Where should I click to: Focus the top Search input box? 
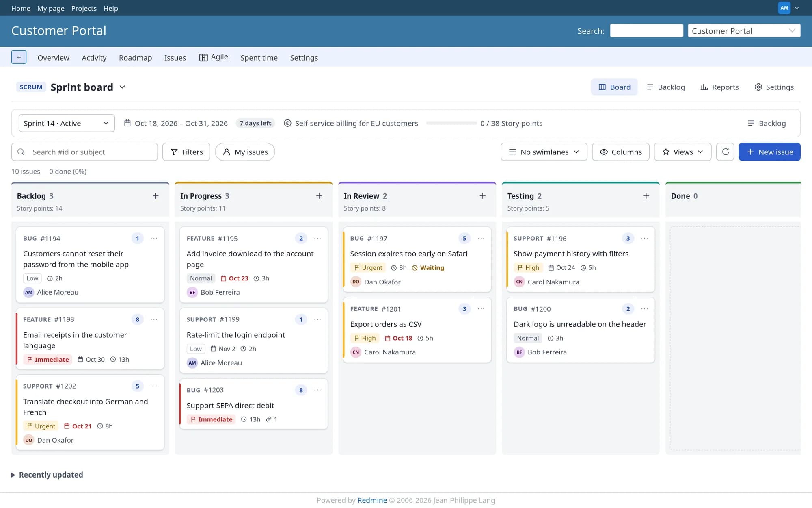click(646, 30)
